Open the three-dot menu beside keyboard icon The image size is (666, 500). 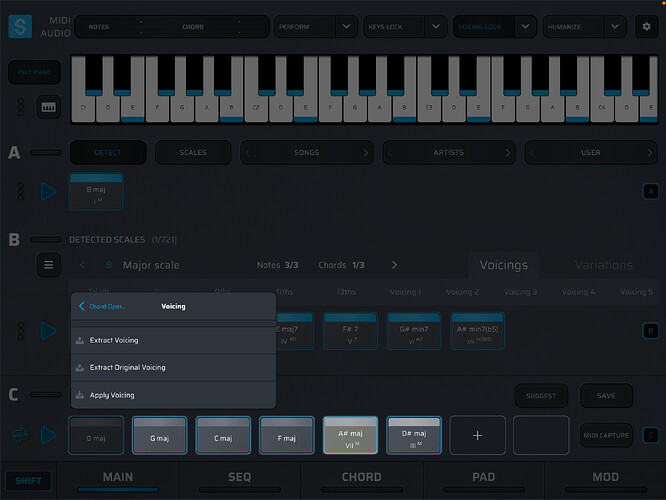(20, 107)
